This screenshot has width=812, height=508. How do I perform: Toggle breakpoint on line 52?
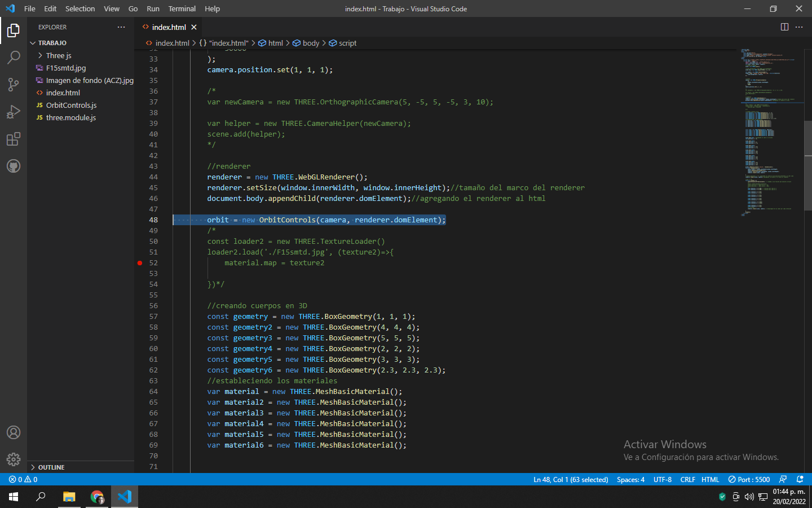[140, 263]
